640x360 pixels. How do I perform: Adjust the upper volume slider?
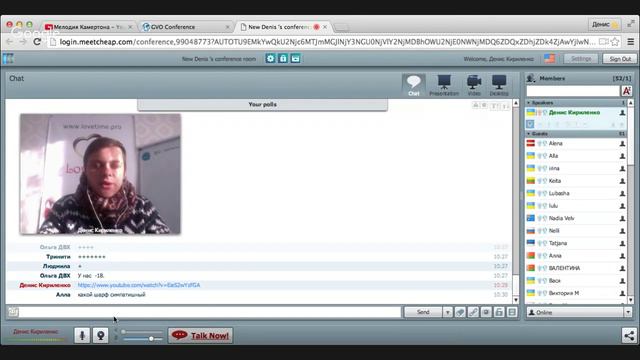[x=142, y=332]
